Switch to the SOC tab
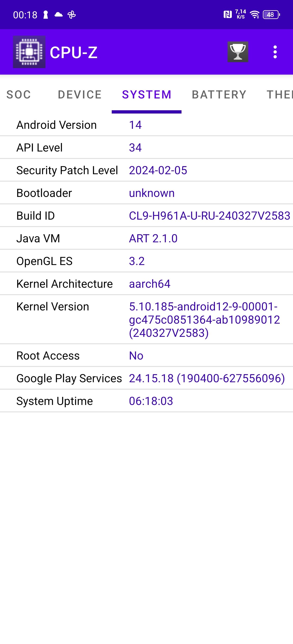This screenshot has height=644, width=293. (19, 95)
